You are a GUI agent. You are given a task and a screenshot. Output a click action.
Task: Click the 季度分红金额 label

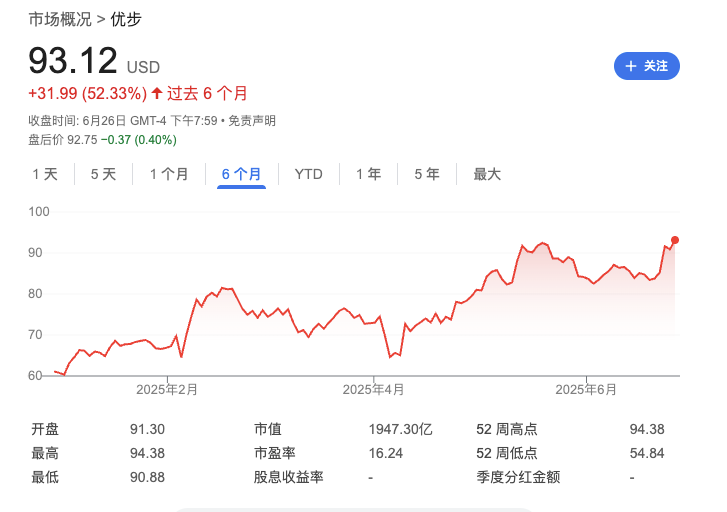[x=518, y=477]
